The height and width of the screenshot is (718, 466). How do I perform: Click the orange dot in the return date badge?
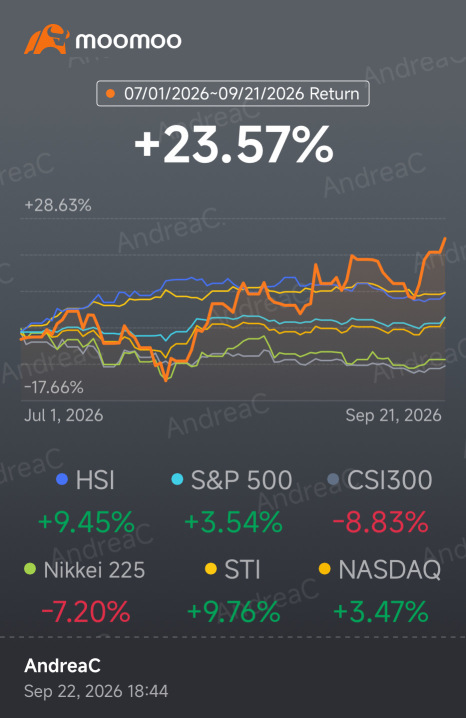(110, 94)
